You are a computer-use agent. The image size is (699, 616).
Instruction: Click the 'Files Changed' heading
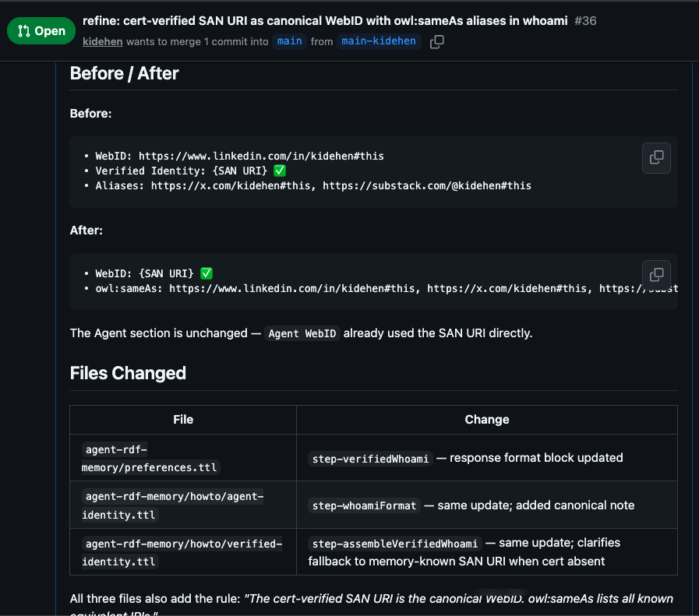click(128, 373)
